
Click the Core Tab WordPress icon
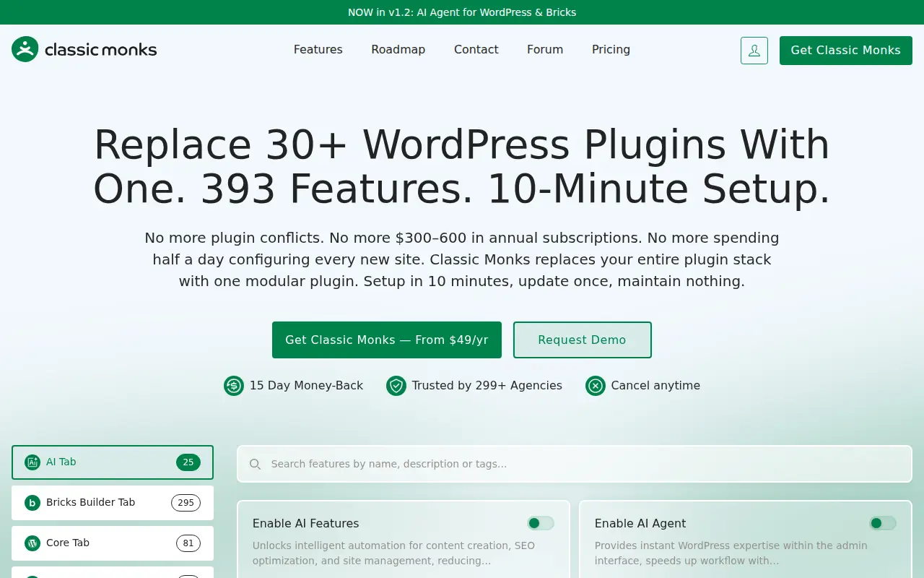click(32, 543)
